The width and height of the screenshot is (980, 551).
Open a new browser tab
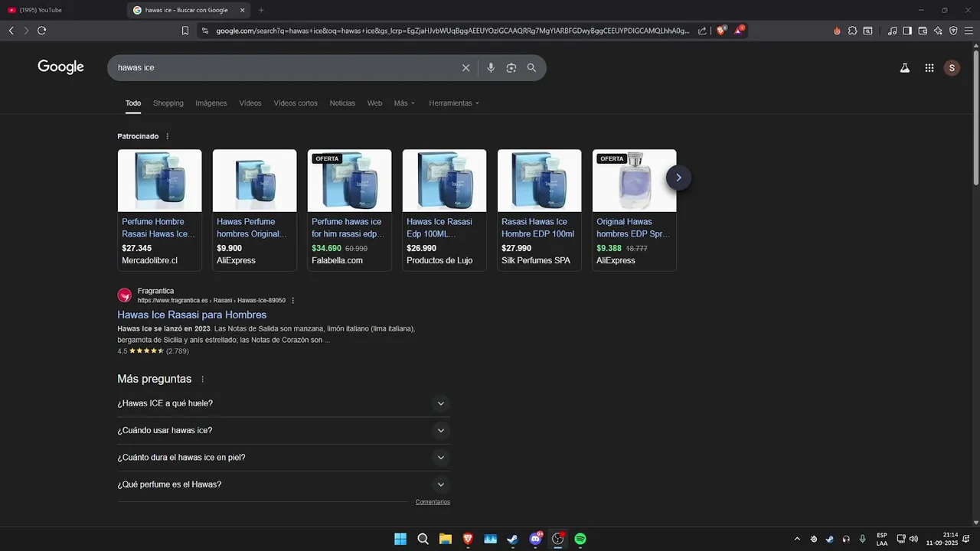coord(261,10)
